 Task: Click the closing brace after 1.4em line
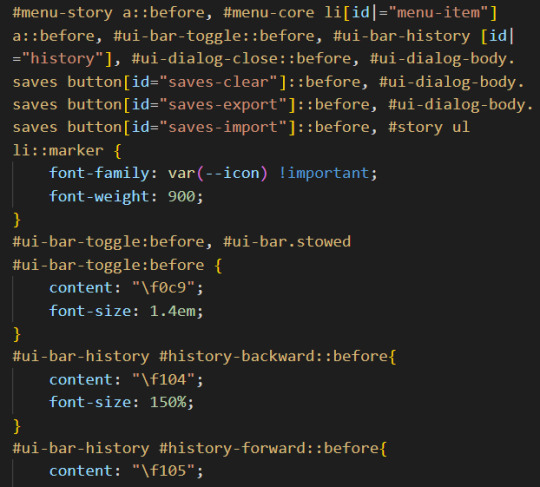pyautogui.click(x=17, y=334)
